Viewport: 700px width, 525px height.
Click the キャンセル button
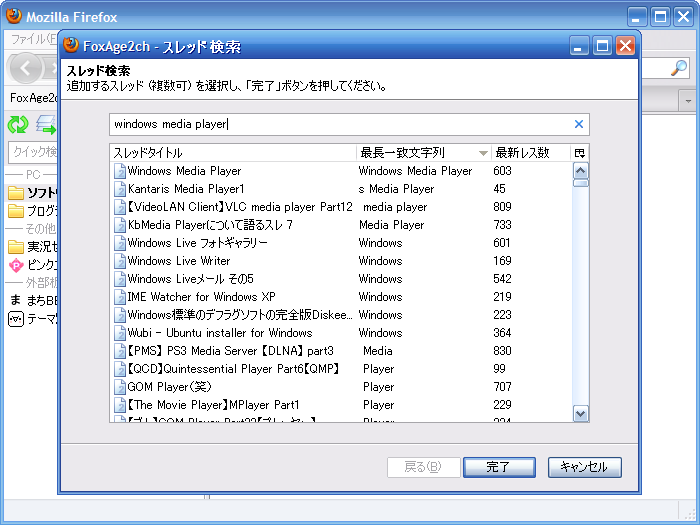pos(584,467)
